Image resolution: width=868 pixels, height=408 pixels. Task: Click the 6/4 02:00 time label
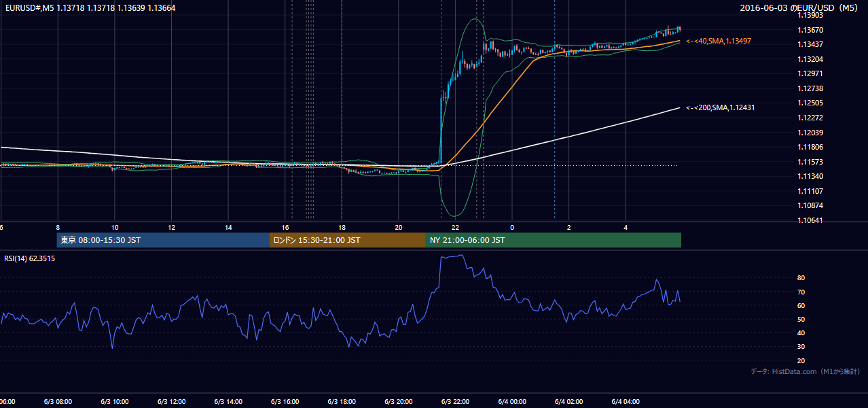pyautogui.click(x=569, y=402)
